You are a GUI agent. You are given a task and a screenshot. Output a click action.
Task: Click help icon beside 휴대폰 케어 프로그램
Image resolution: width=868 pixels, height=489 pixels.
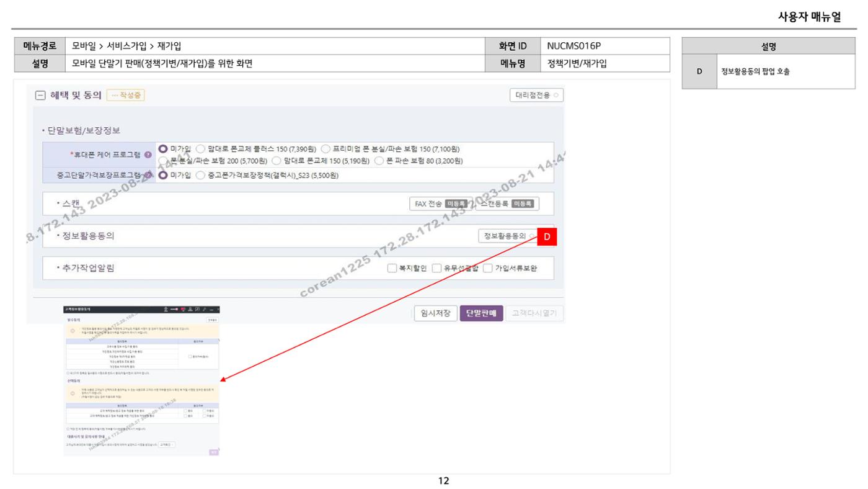tap(148, 155)
